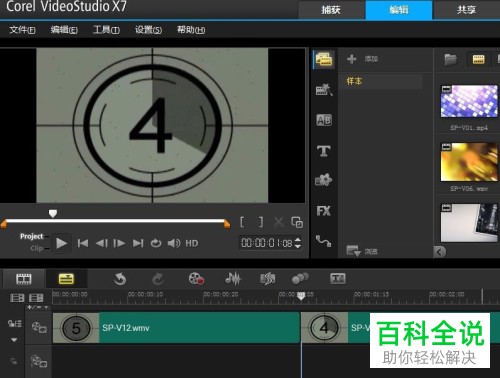This screenshot has width=500, height=378.
Task: Jump to the end button
Action: point(138,243)
